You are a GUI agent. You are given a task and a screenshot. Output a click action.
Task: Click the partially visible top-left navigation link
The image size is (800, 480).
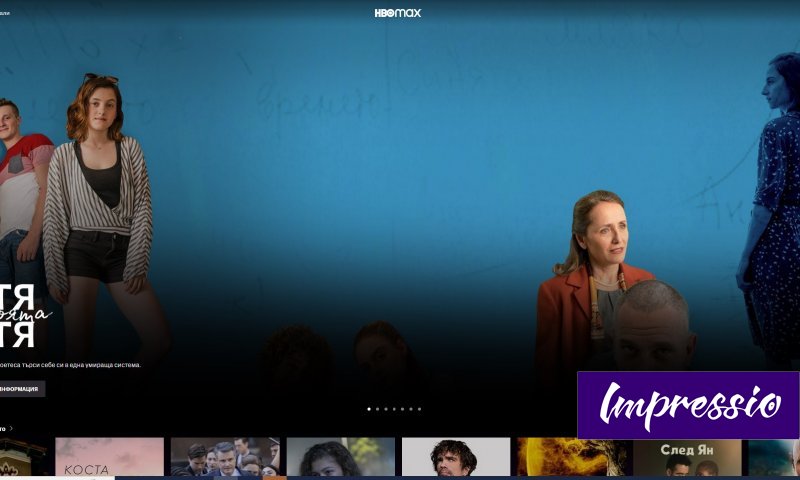point(5,13)
